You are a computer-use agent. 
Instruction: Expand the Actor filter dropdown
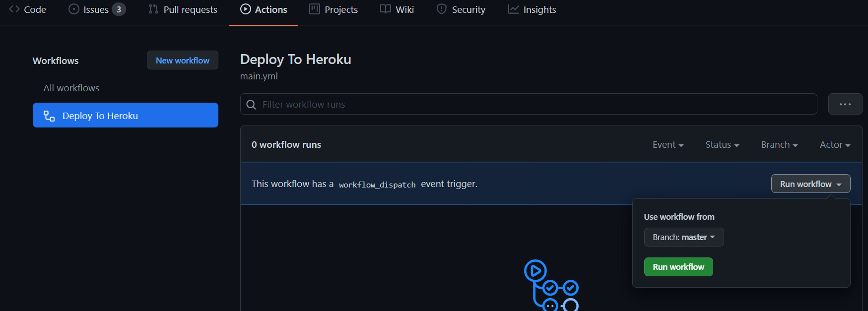835,144
